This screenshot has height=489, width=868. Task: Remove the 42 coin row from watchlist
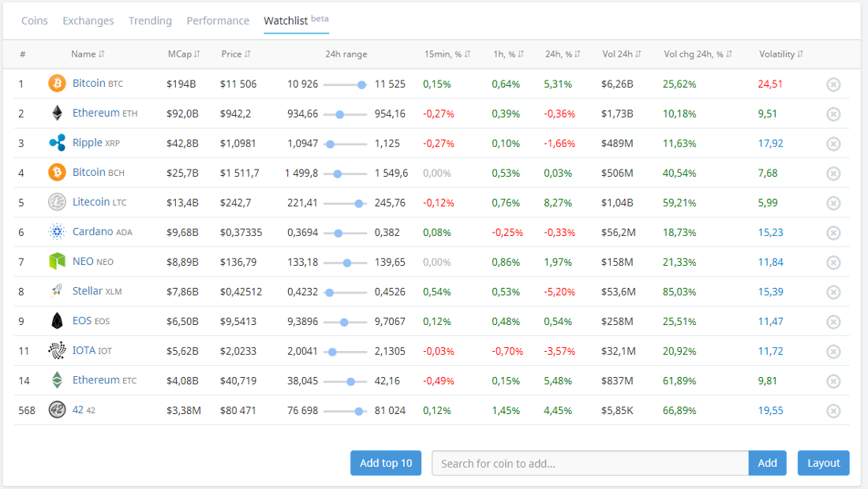coord(833,411)
